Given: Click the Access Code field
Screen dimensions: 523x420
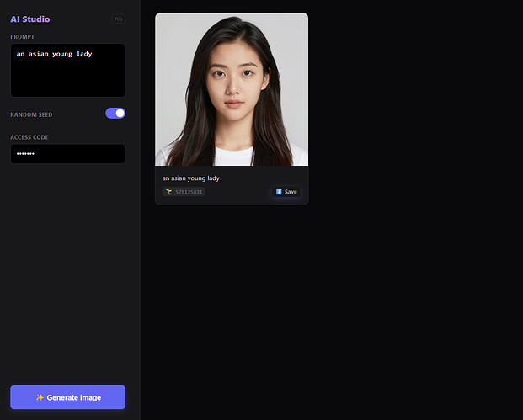Looking at the screenshot, I should click(67, 154).
